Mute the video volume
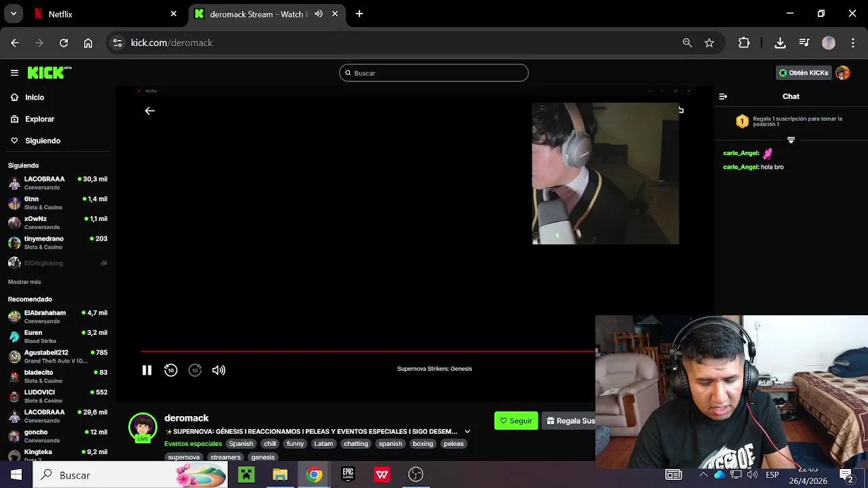868x488 pixels. [218, 370]
